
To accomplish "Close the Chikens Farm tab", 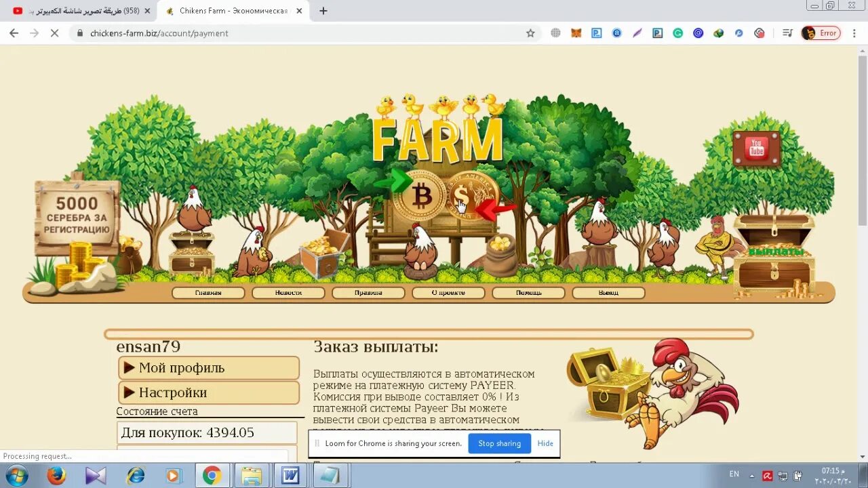I will pos(299,11).
